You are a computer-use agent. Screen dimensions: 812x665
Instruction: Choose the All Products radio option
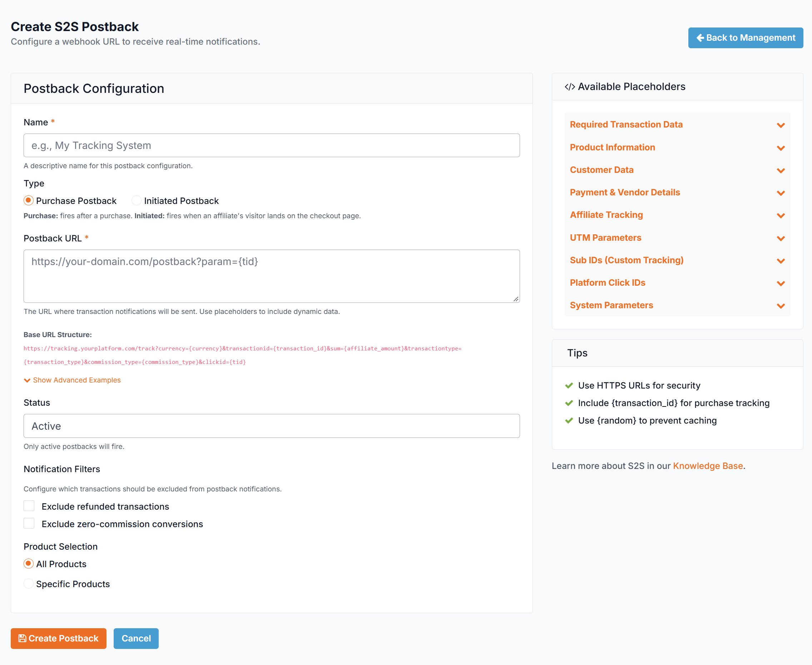28,564
